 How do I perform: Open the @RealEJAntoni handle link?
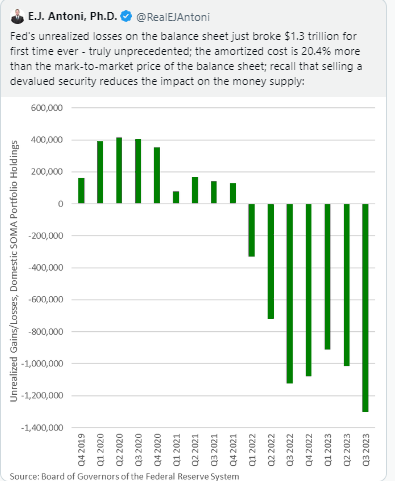[x=173, y=17]
